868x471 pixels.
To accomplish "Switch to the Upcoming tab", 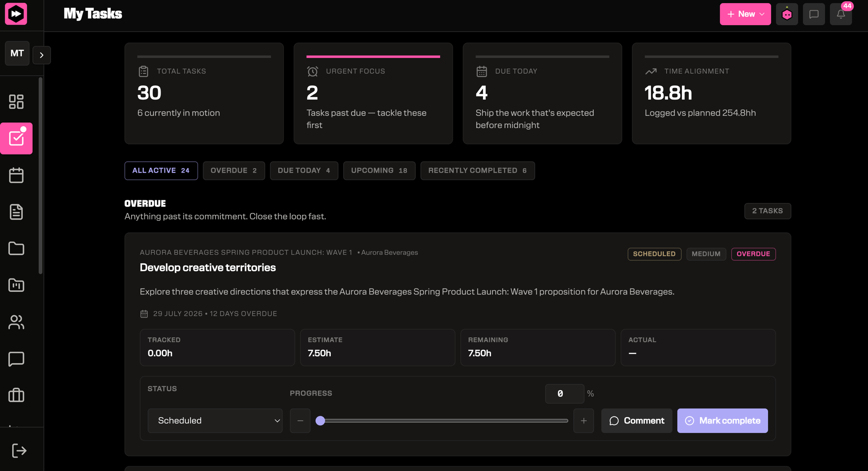I will pyautogui.click(x=379, y=170).
